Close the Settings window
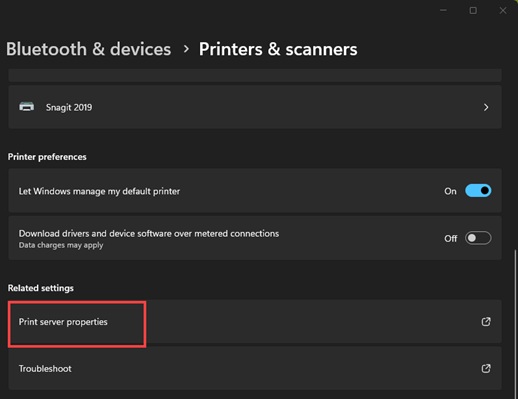518x399 pixels. [x=503, y=11]
